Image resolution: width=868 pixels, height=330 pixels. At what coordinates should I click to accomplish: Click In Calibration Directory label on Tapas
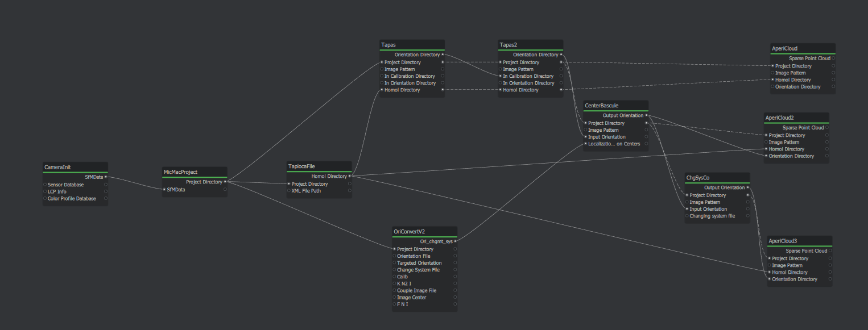point(410,76)
